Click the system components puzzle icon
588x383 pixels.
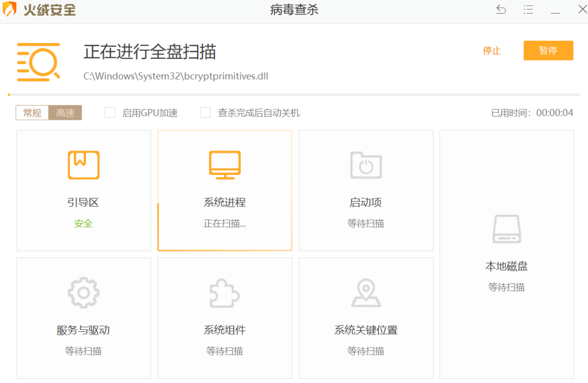pos(225,293)
